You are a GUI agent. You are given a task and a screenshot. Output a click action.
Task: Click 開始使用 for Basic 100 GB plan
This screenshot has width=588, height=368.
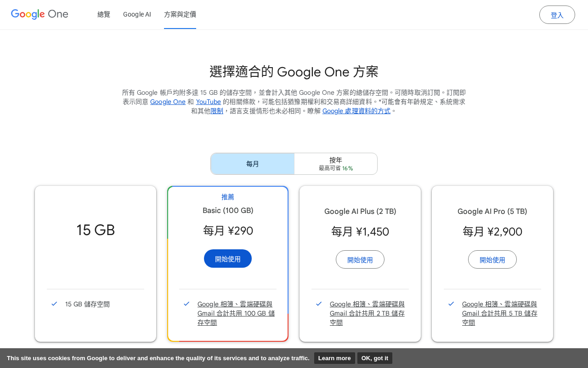pyautogui.click(x=228, y=259)
